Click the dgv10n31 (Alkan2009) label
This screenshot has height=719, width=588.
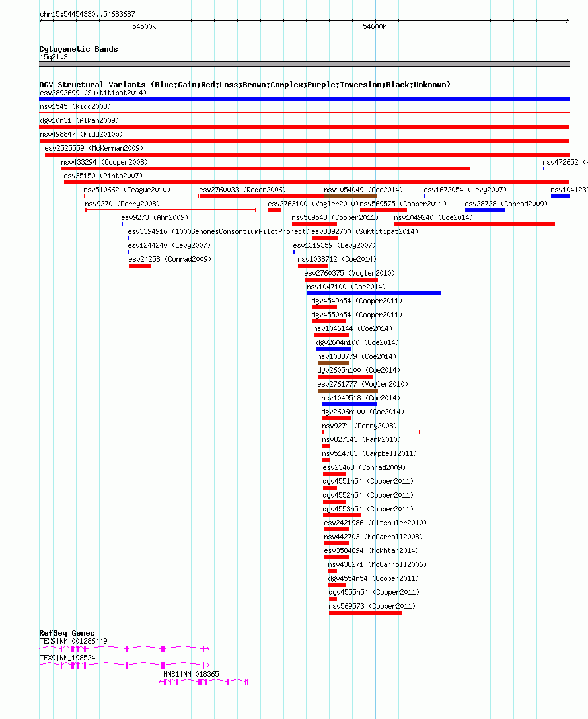(x=79, y=120)
